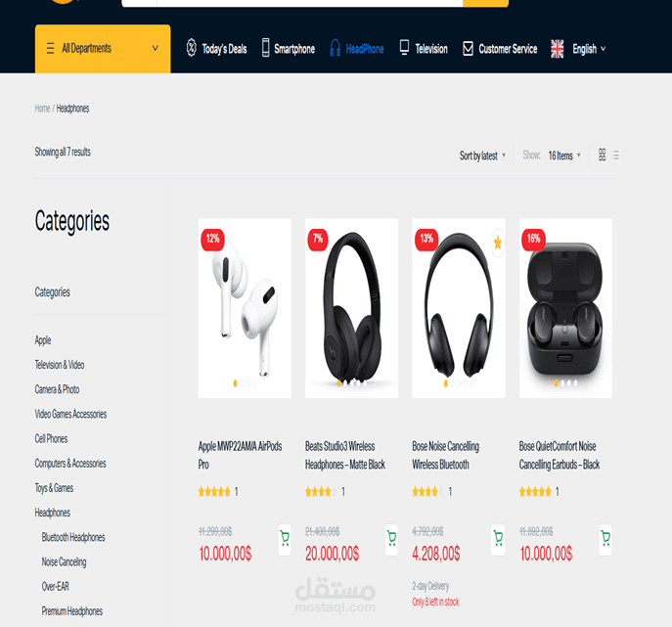672x627 pixels.
Task: Click the Home breadcrumb link
Action: click(42, 109)
